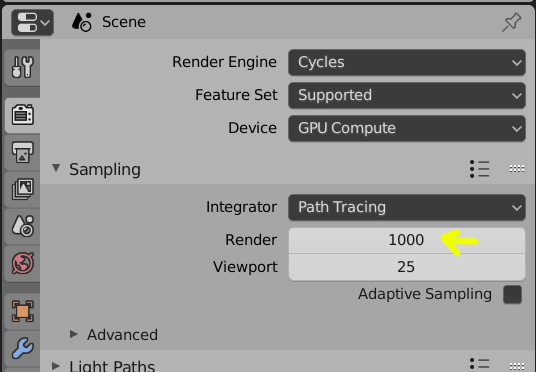Open the World properties tab
The image size is (536, 372).
pyautogui.click(x=23, y=263)
